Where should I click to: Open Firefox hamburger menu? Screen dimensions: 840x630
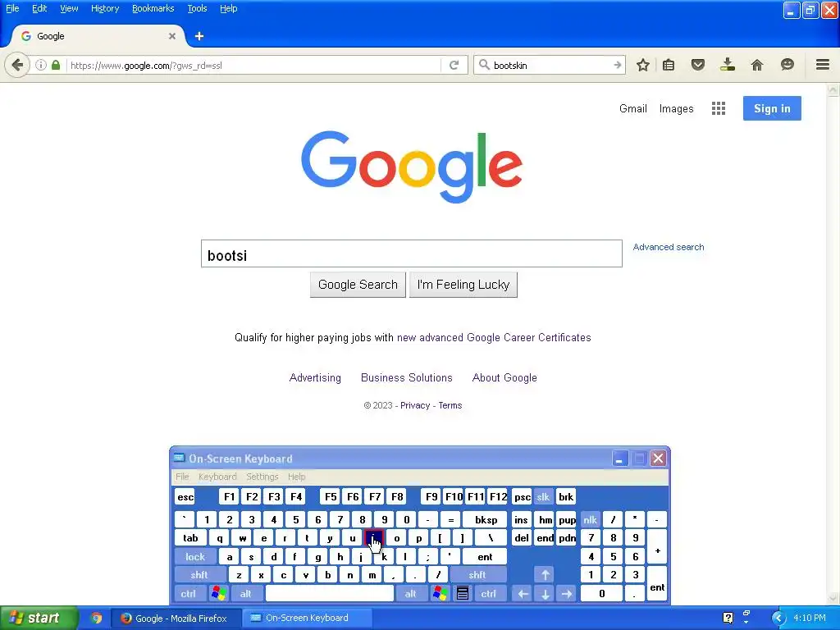823,65
